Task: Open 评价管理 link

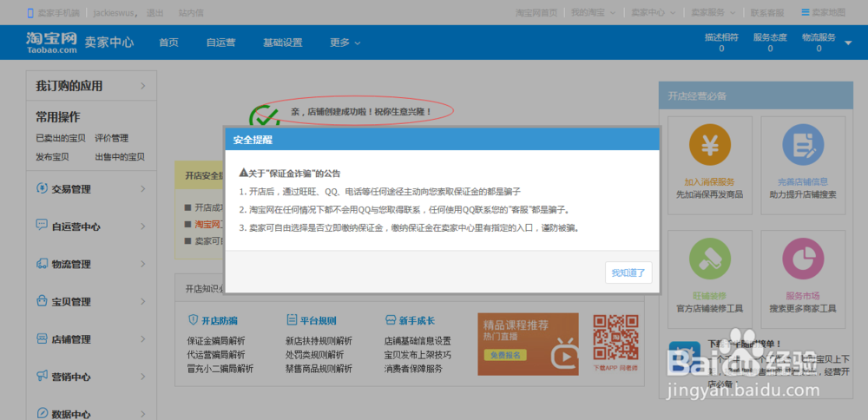Action: click(x=111, y=138)
